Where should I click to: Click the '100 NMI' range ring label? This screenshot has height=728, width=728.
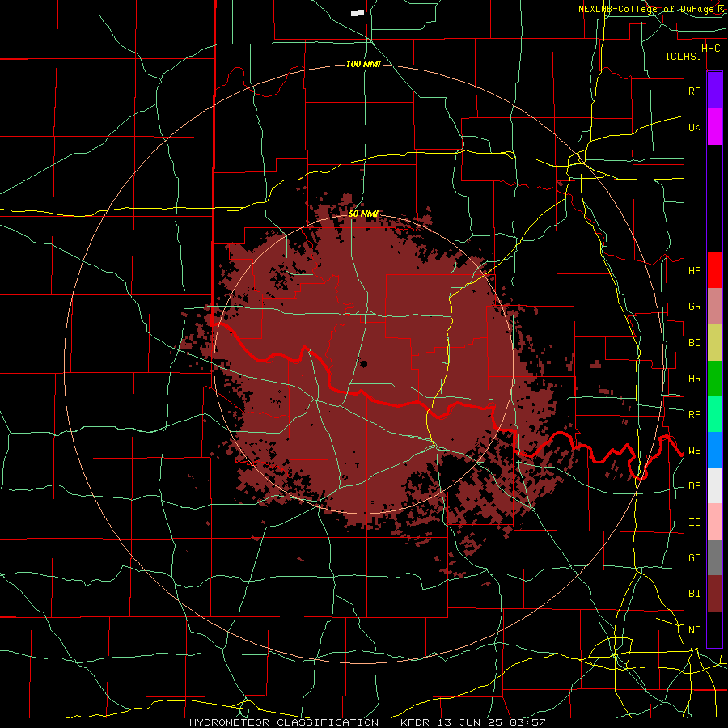(363, 64)
